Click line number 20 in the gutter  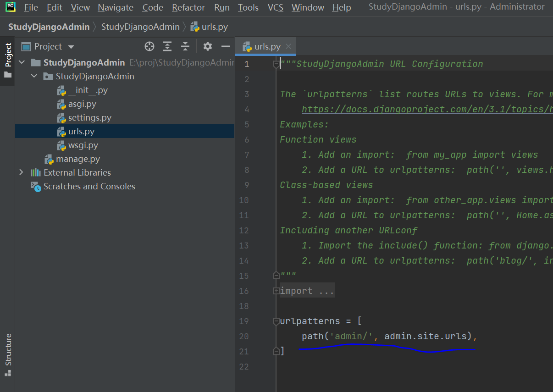244,336
